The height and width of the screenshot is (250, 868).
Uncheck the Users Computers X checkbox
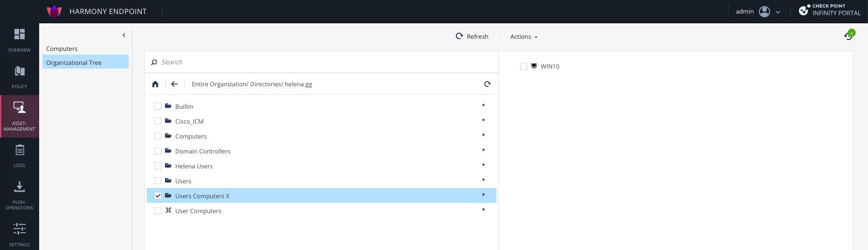[158, 196]
